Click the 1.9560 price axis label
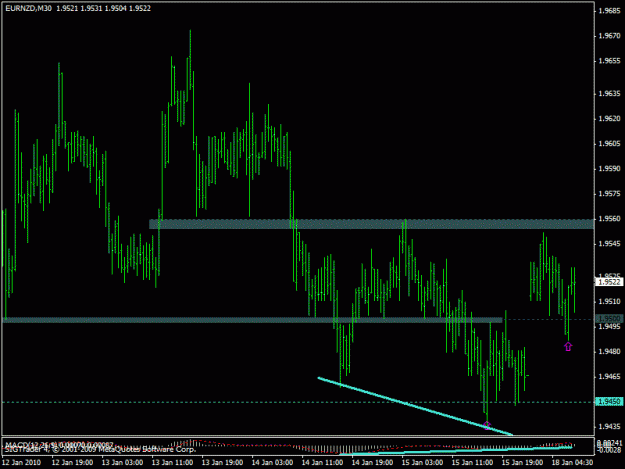625x469 pixels. coord(609,219)
